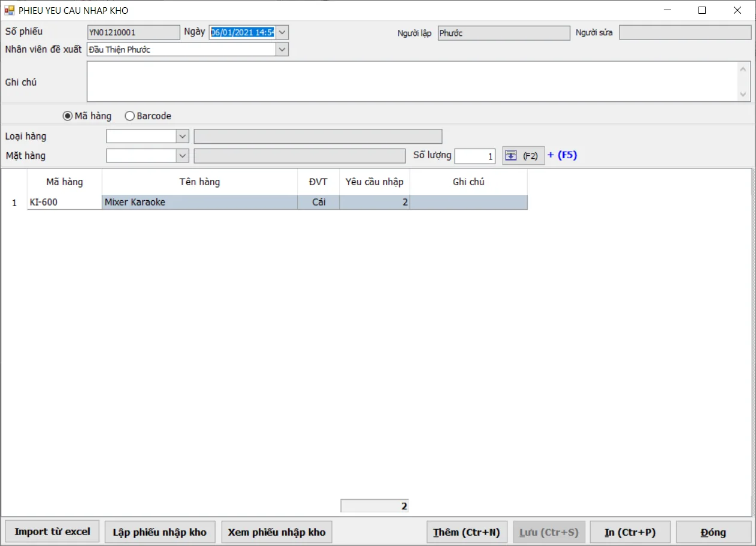Click the Số lượng quantity field
Screen dimensions: 756x546
(x=475, y=156)
